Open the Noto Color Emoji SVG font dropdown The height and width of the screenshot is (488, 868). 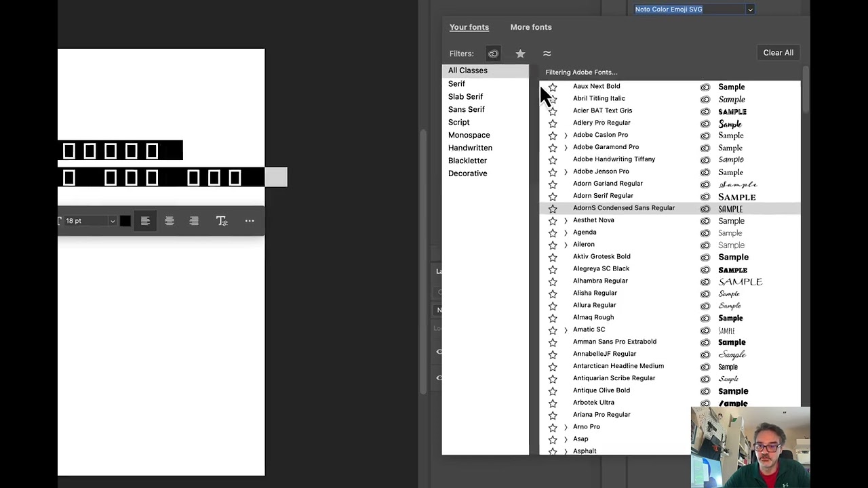(750, 9)
